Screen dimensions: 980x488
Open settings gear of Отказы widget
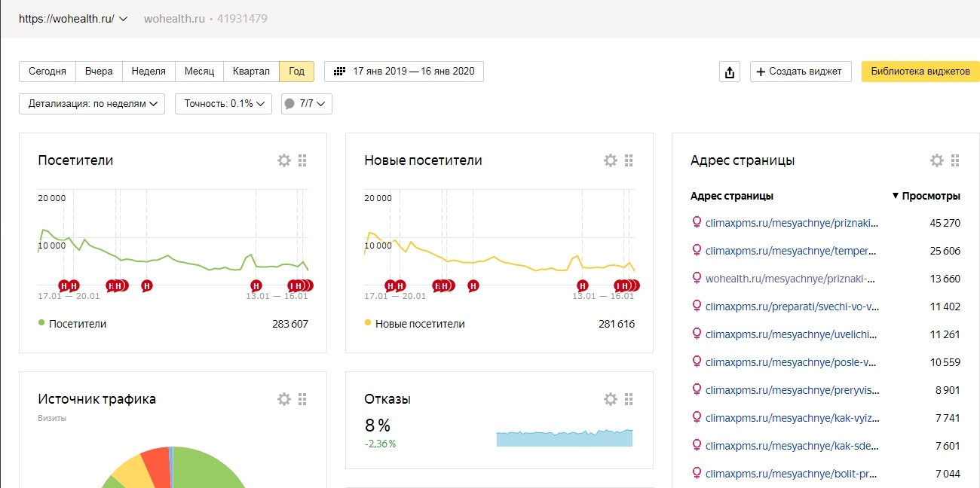(611, 399)
